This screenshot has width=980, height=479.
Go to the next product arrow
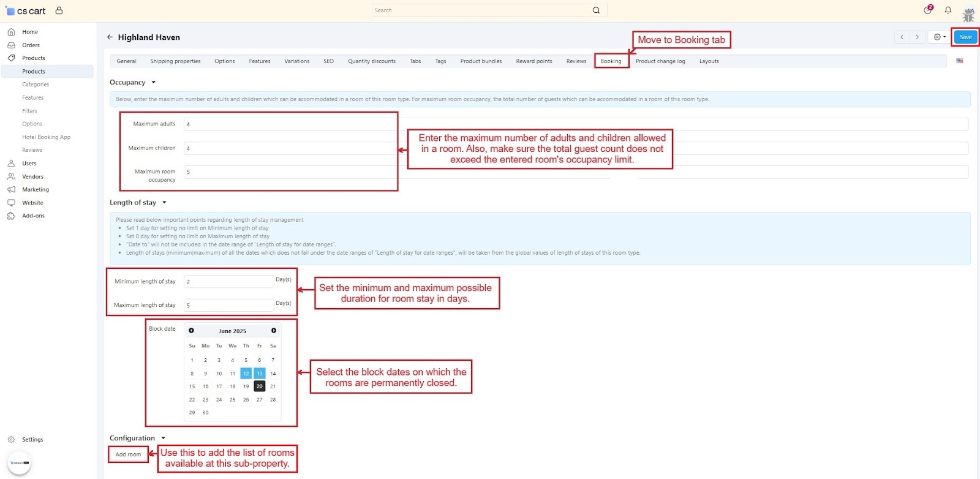[x=917, y=37]
